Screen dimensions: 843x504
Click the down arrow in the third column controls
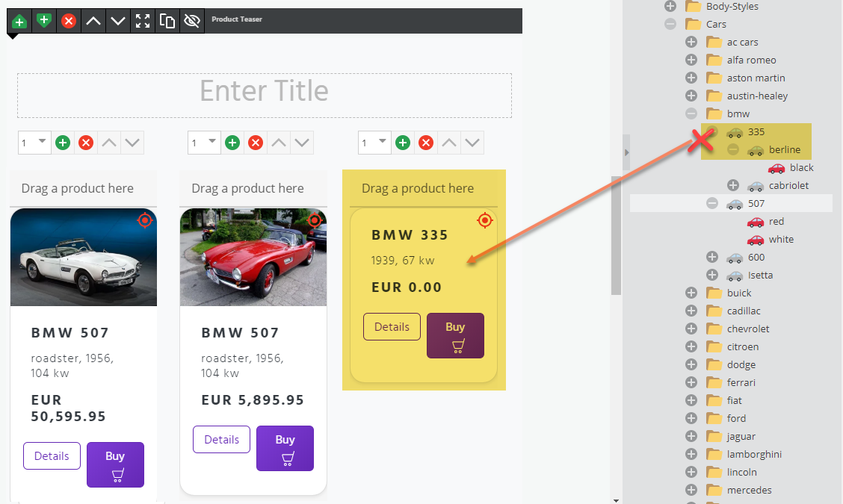click(472, 143)
